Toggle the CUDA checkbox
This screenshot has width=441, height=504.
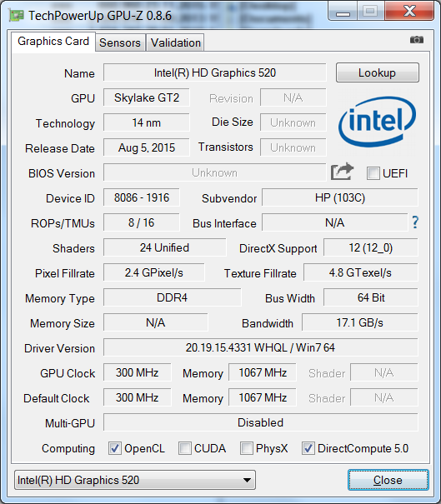(x=184, y=448)
